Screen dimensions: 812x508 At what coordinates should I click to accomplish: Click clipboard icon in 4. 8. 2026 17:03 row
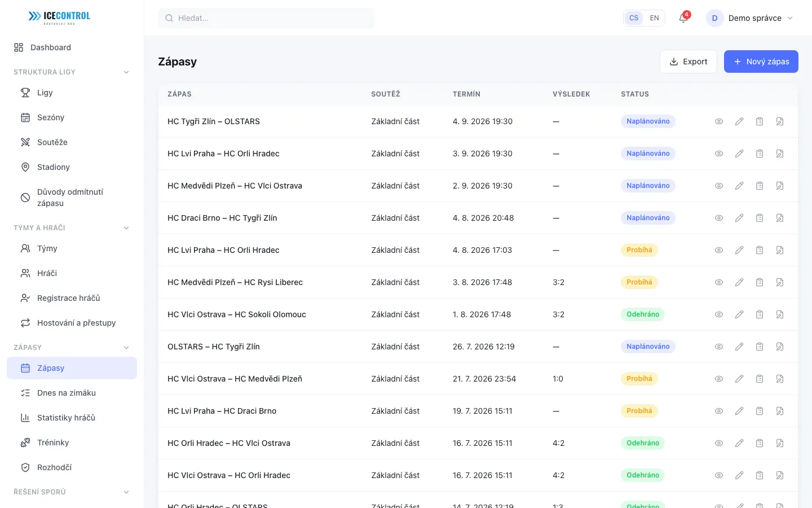[x=760, y=250]
